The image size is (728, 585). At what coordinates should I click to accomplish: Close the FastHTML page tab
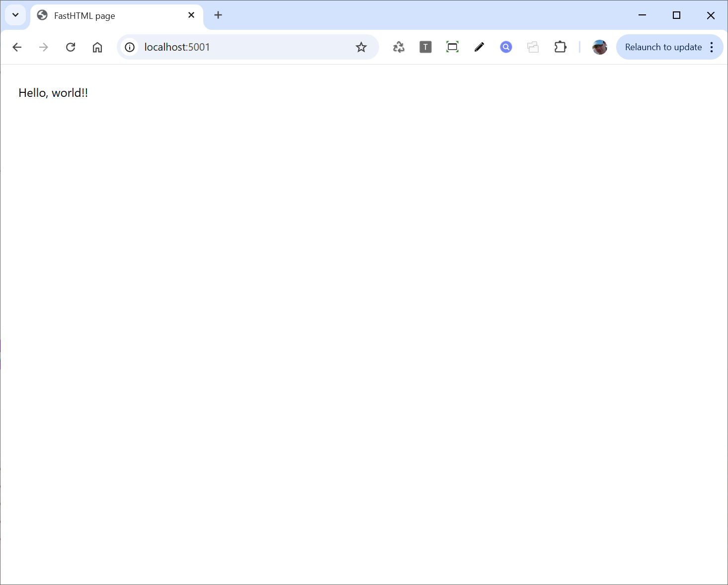click(x=191, y=15)
